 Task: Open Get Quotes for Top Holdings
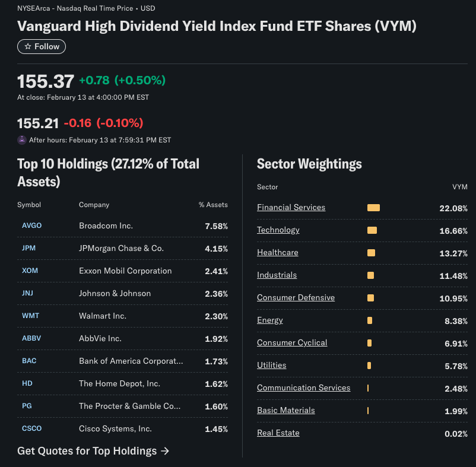tap(93, 451)
